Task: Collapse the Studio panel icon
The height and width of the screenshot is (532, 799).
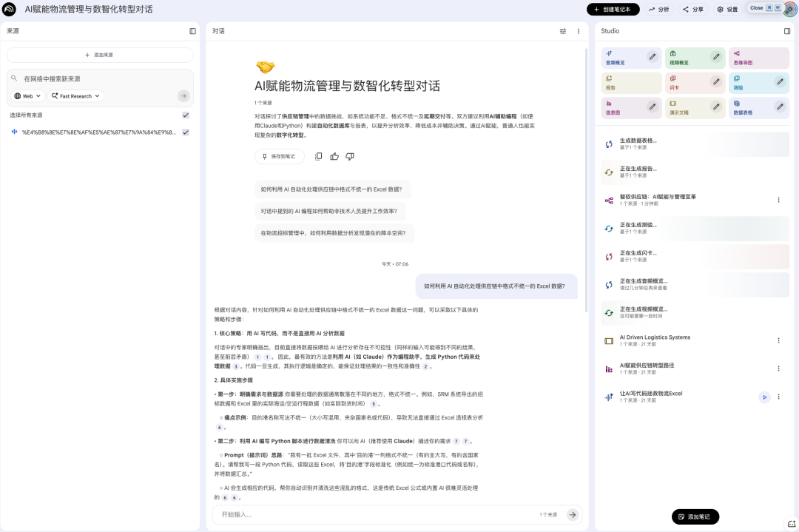Action: point(787,31)
